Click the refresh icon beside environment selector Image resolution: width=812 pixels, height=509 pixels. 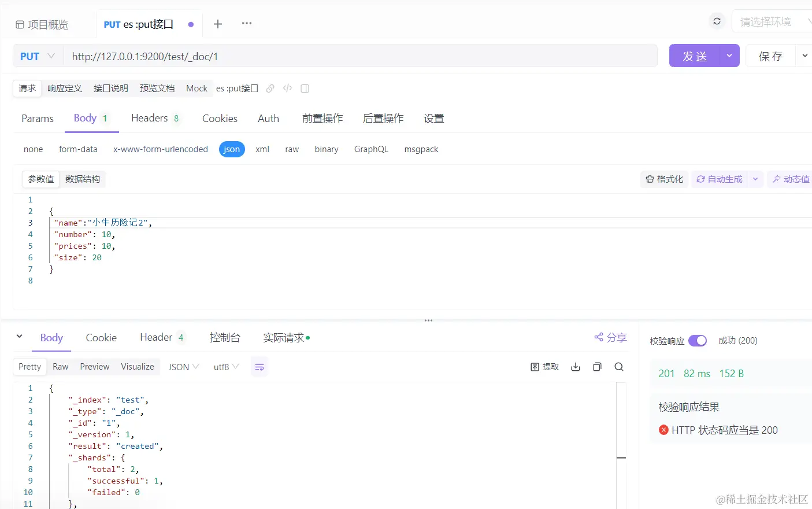click(x=717, y=21)
